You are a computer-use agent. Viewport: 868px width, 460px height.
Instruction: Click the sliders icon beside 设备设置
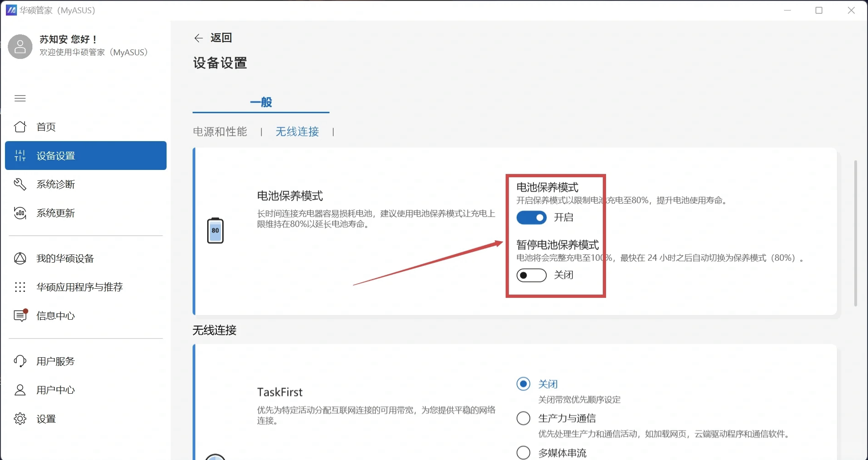click(x=20, y=155)
